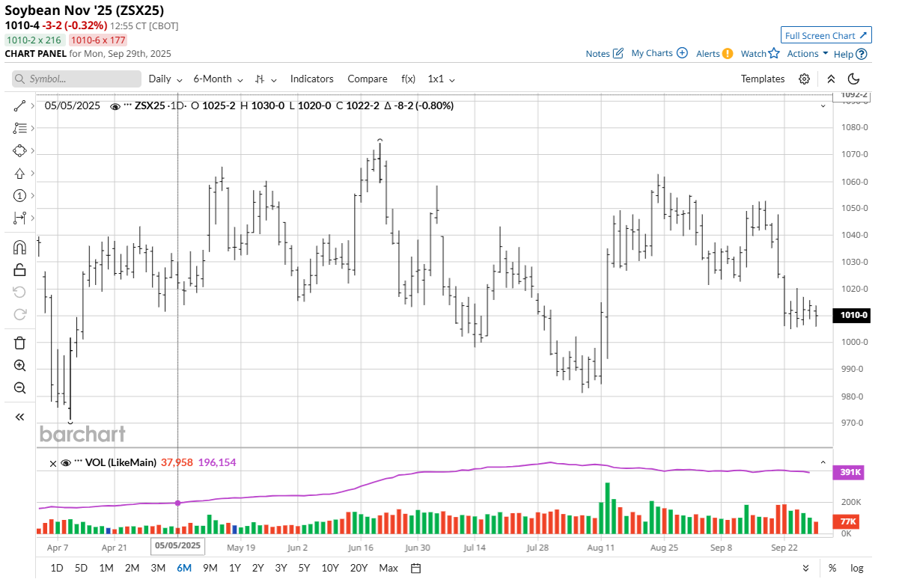
Task: Select the 5Y time range
Action: 304,568
